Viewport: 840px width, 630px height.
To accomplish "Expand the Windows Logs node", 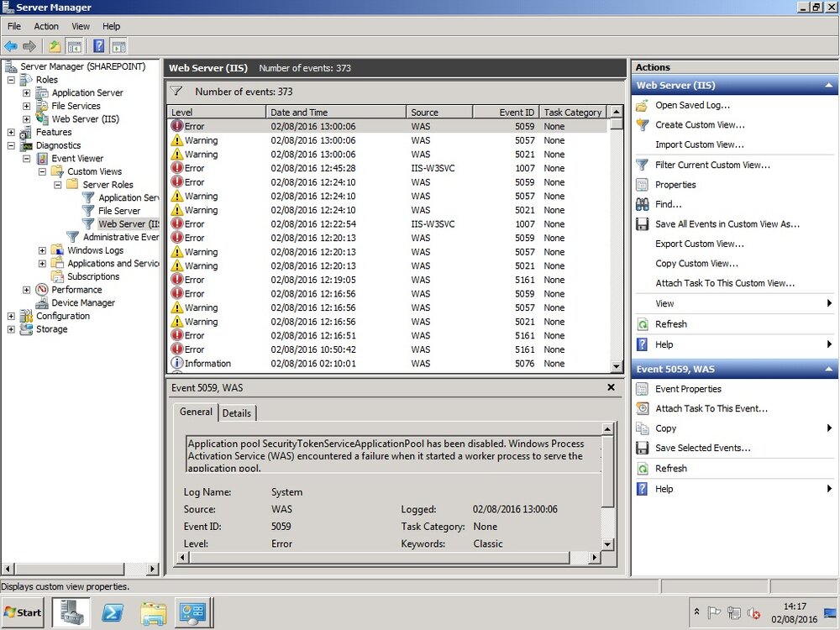I will tap(42, 250).
